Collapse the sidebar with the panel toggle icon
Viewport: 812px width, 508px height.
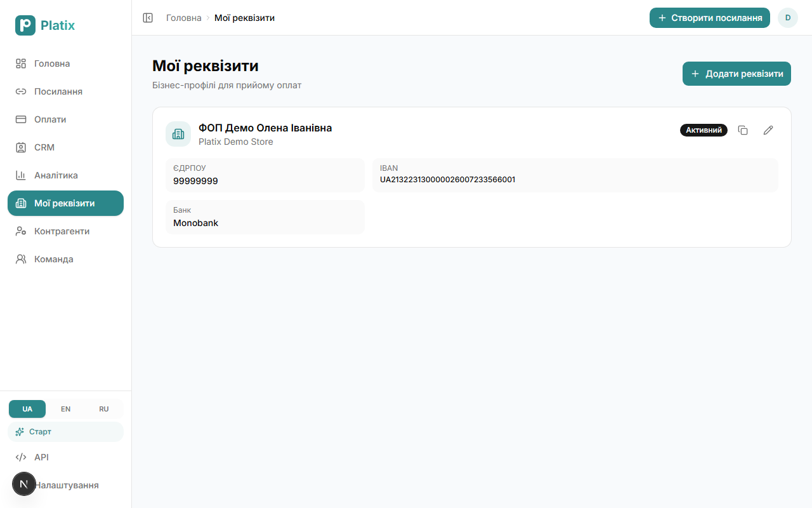point(148,18)
